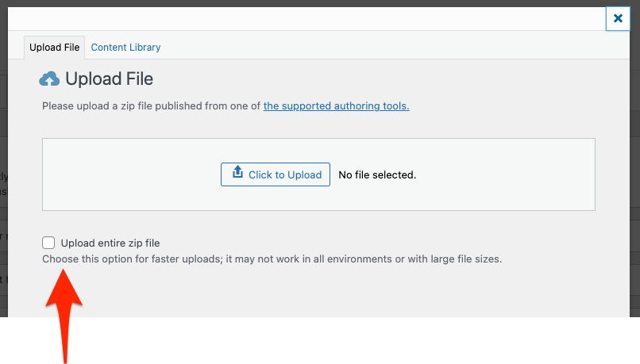The image size is (640, 364).
Task: Open the supported authoring tools link
Action: coord(336,105)
